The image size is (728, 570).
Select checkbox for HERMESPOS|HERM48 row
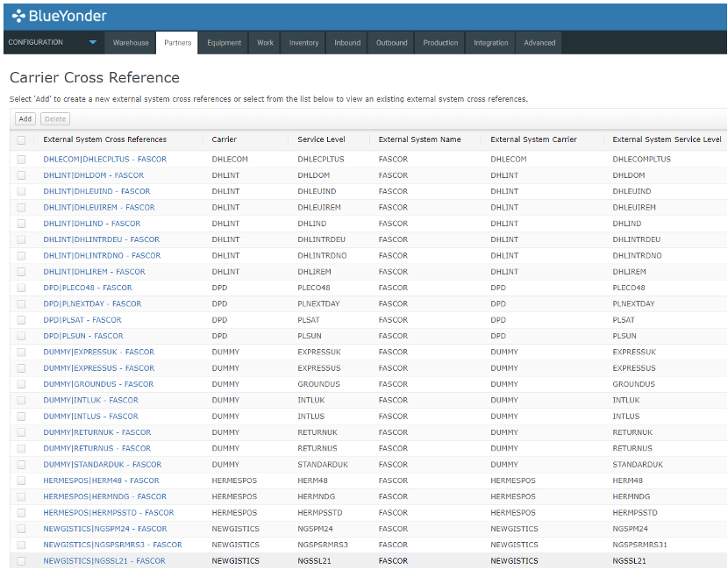pos(21,481)
